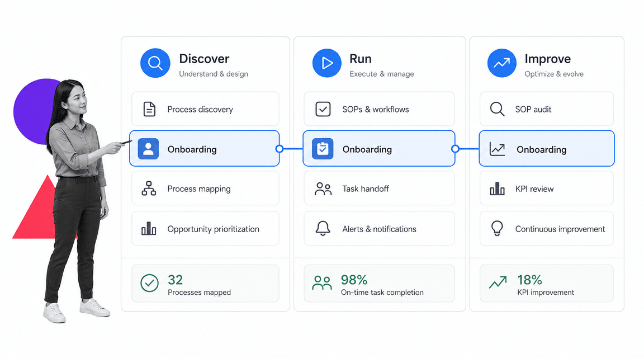Open the SOPs & workflows card
This screenshot has height=358, width=644.
point(379,109)
